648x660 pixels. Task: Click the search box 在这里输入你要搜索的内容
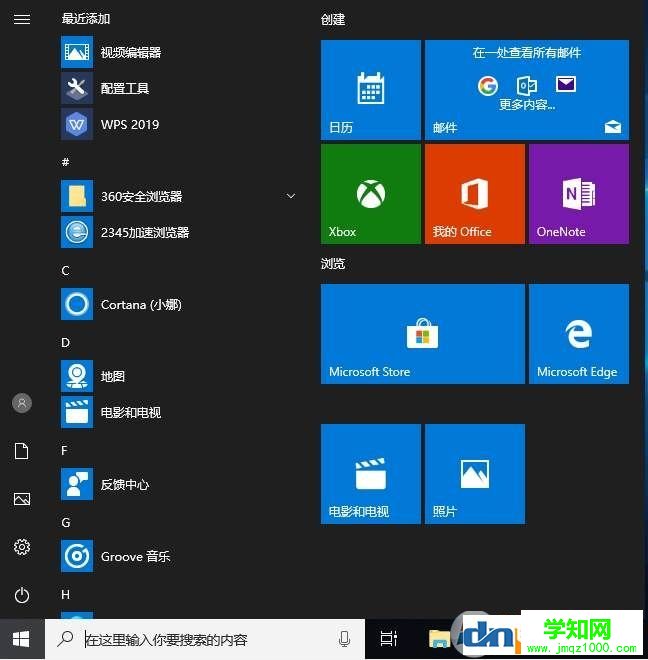205,639
